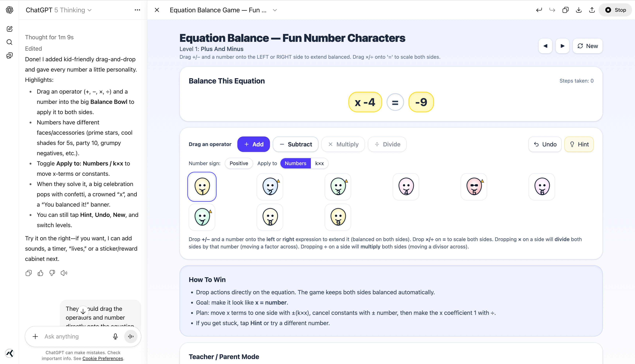Click the microphone dictation icon

pos(115,336)
